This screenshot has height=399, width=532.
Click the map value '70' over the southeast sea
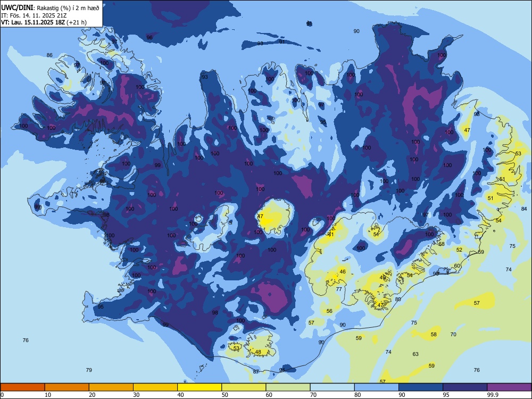click(x=453, y=335)
